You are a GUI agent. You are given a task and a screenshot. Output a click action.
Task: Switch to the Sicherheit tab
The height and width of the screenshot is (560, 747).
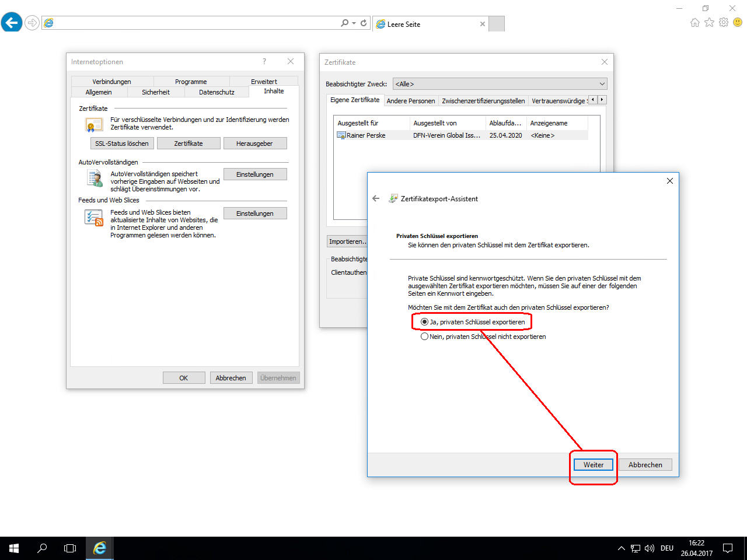click(156, 92)
